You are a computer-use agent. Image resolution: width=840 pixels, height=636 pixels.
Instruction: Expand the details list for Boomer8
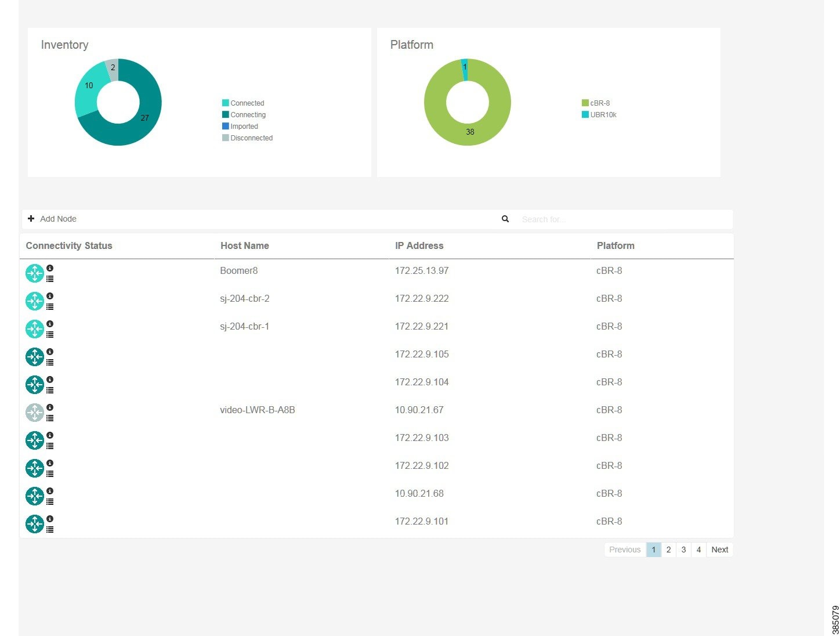point(50,279)
